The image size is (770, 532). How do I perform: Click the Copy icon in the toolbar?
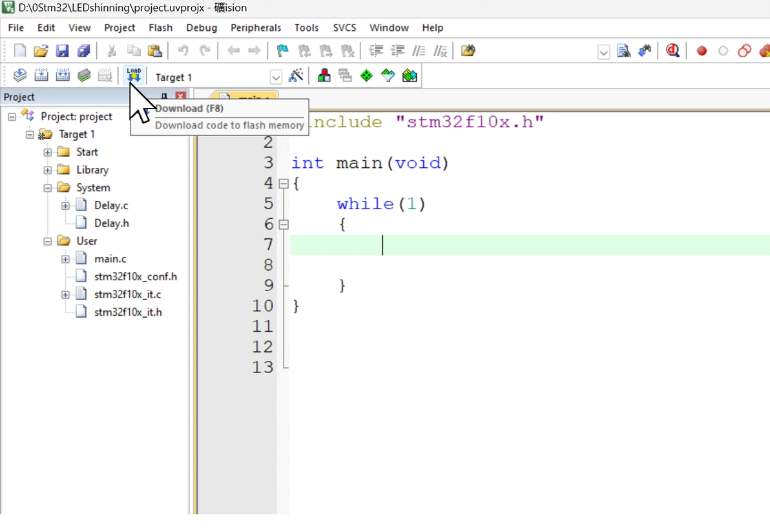click(134, 50)
